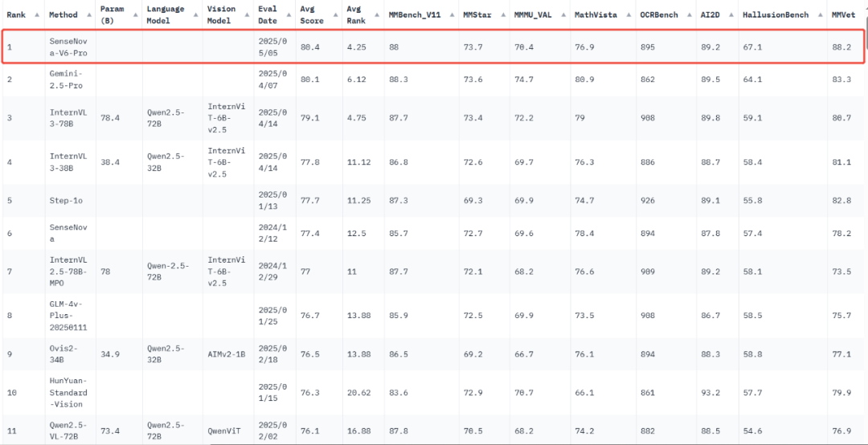Sort by MMBench_V11 column arrow
Image resolution: width=868 pixels, height=445 pixels.
point(451,15)
